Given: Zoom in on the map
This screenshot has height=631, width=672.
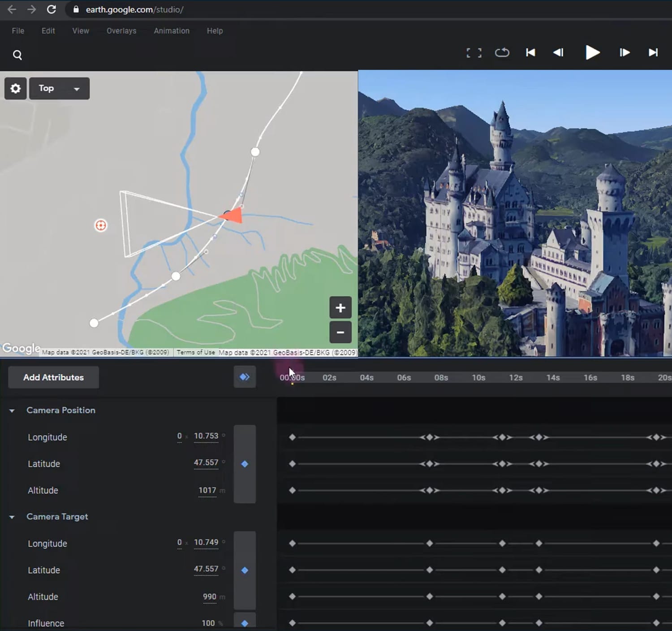Looking at the screenshot, I should click(x=340, y=308).
